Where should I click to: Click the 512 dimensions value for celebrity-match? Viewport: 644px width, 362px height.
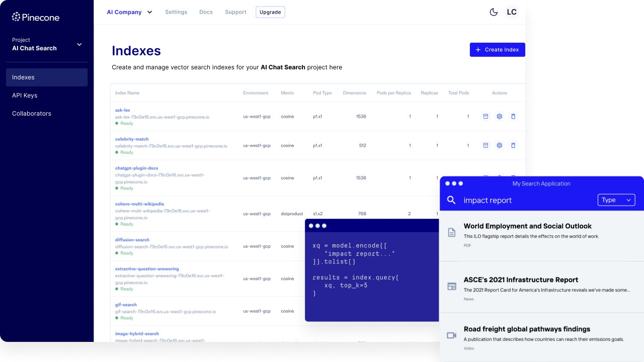click(x=362, y=145)
